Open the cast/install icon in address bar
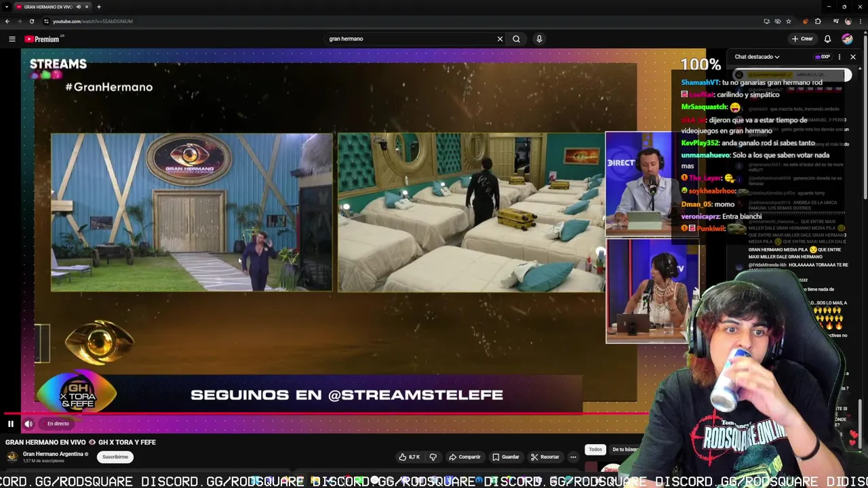The width and height of the screenshot is (868, 488). pos(767,21)
